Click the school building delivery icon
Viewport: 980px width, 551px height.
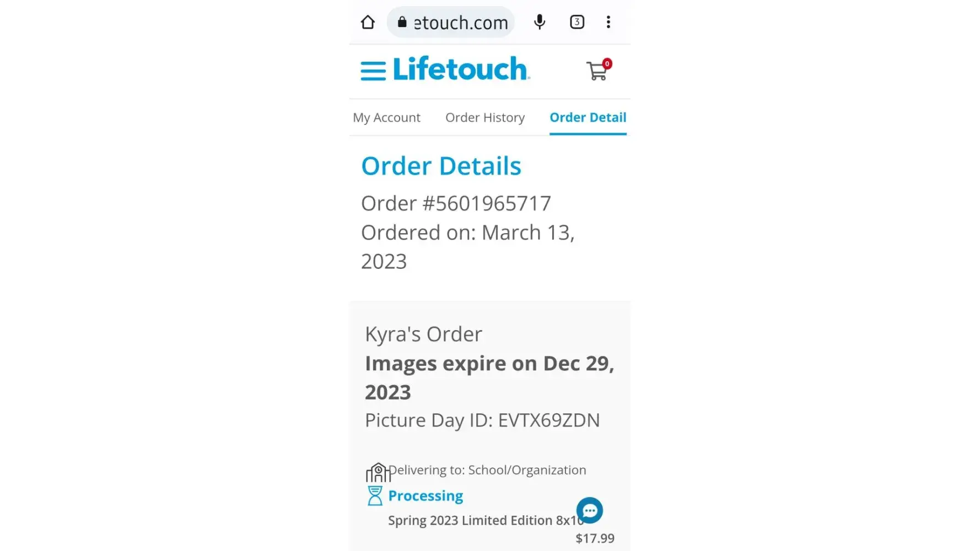tap(377, 472)
